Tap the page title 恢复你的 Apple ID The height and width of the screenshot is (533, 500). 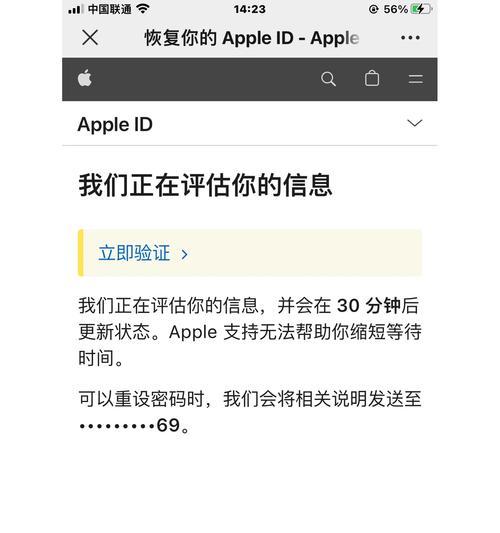point(252,37)
